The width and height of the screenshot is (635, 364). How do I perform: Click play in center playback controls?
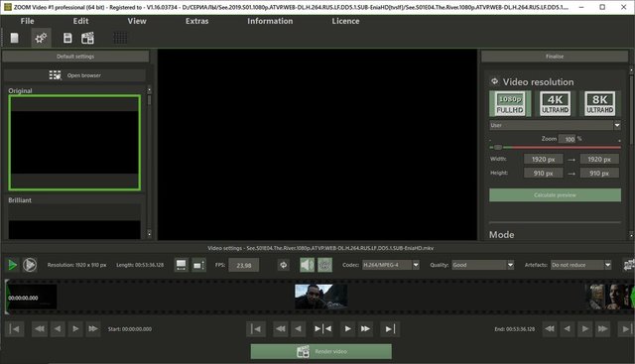click(347, 328)
